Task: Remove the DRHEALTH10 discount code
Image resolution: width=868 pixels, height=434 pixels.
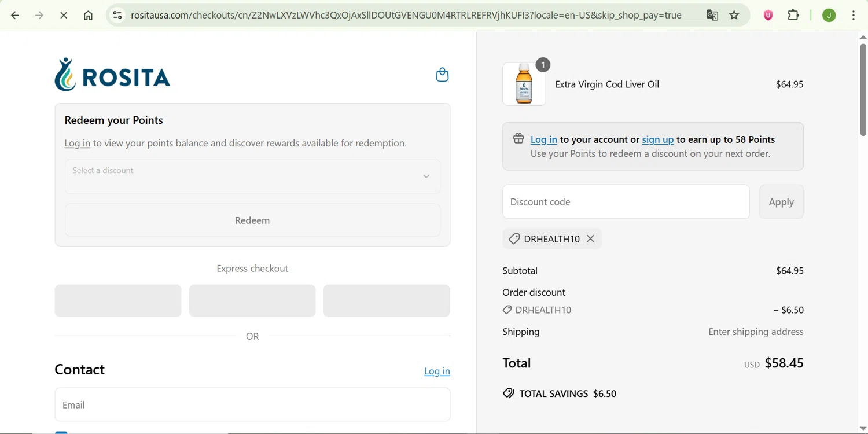Action: pos(590,238)
